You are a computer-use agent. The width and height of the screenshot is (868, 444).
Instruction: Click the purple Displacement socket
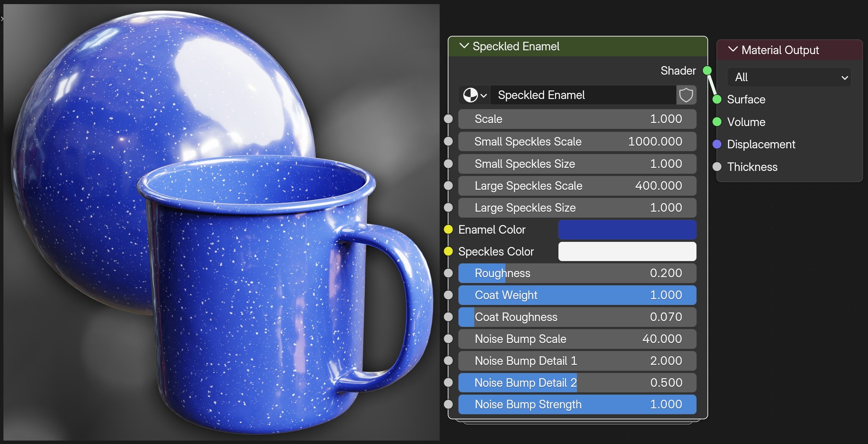[717, 144]
